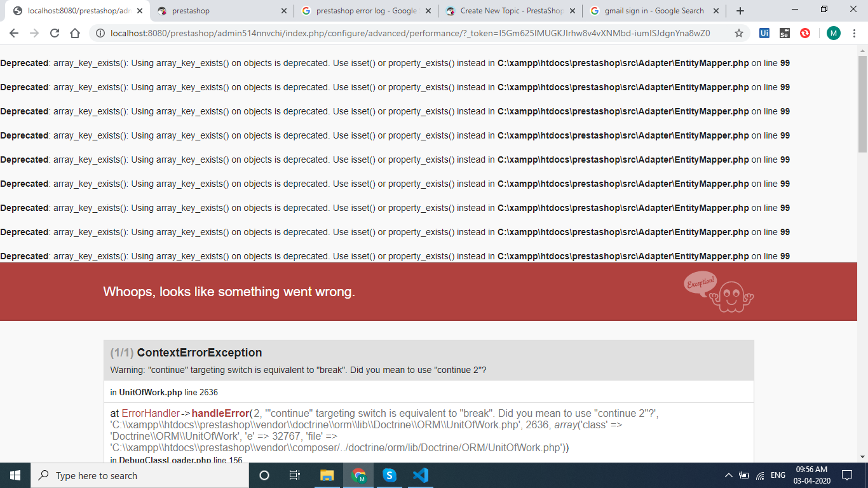Image resolution: width=868 pixels, height=488 pixels.
Task: Open Chrome from the taskbar
Action: [x=358, y=475]
